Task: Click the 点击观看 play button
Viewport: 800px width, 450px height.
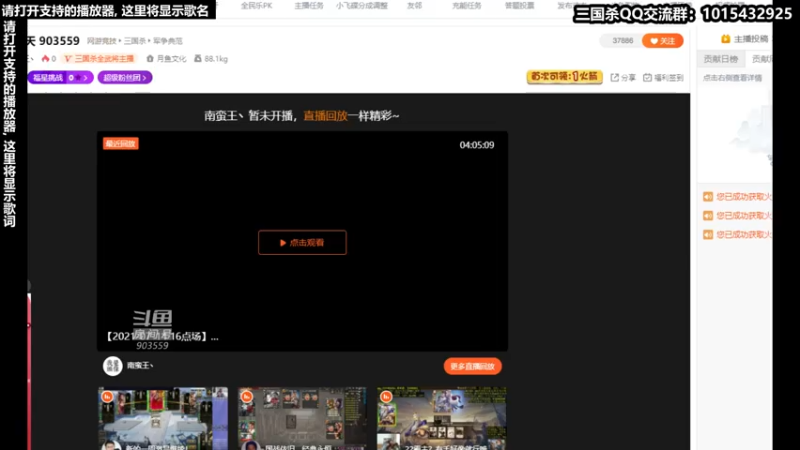Action: point(302,242)
